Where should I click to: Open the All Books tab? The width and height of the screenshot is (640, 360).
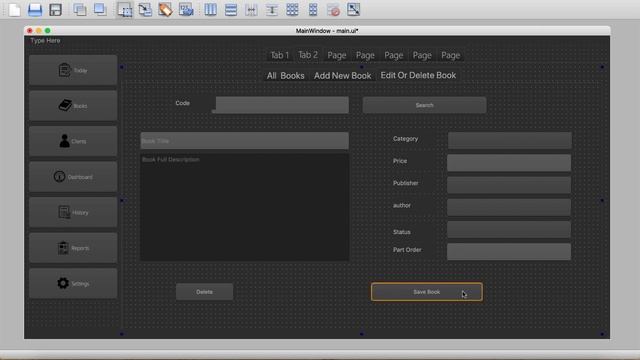coord(286,76)
